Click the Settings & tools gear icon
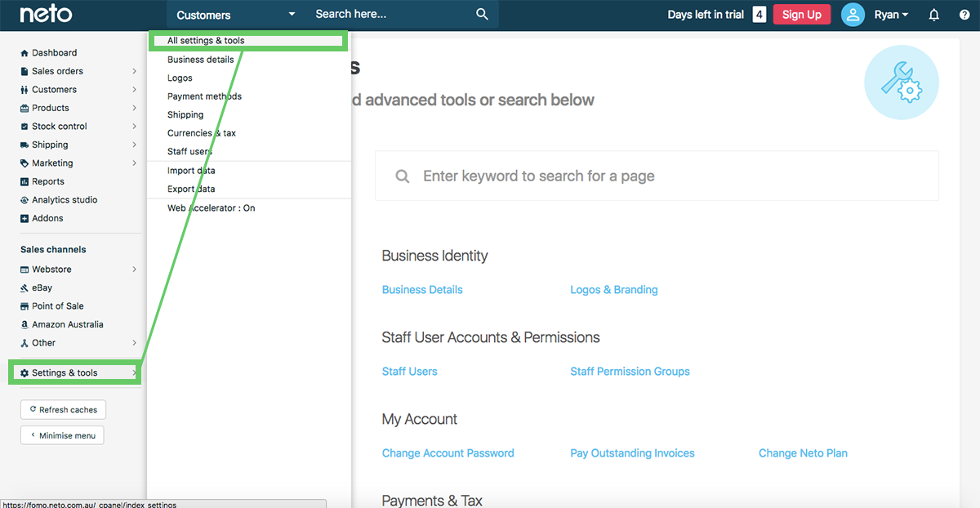 pos(24,373)
